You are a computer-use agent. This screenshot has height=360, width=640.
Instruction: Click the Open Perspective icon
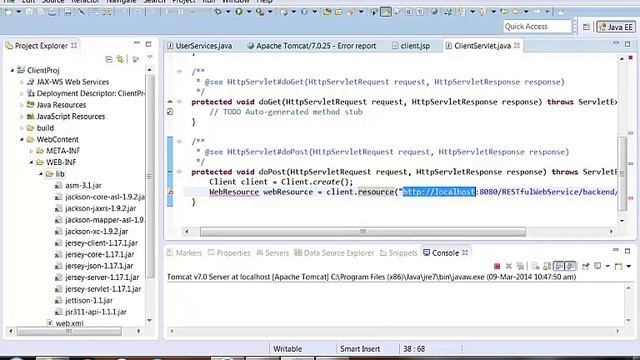tap(586, 27)
